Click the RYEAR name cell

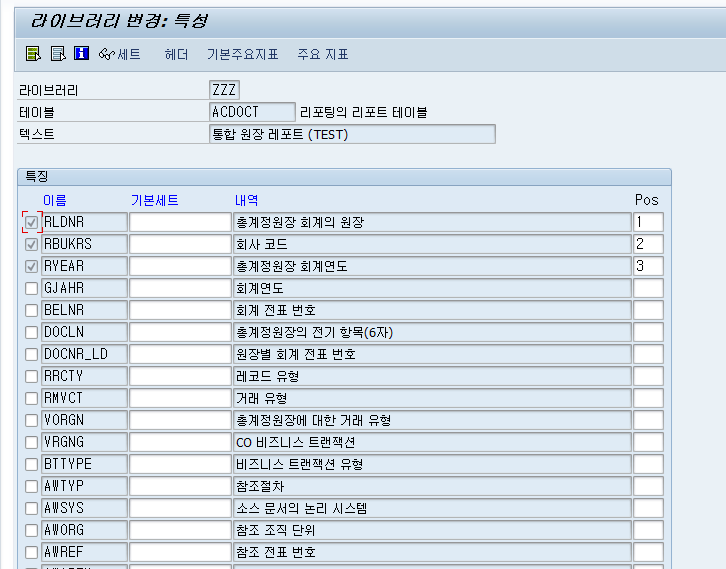(x=84, y=266)
